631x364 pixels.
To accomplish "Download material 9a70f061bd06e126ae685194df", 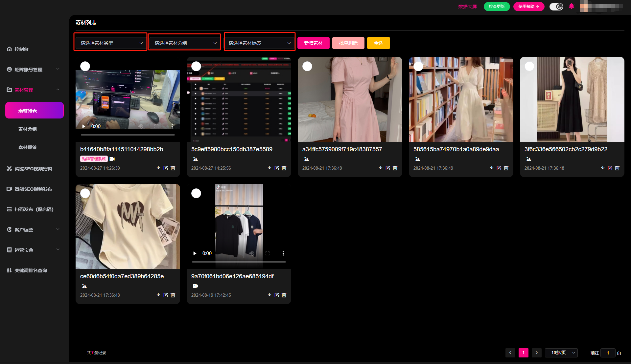I will click(269, 295).
